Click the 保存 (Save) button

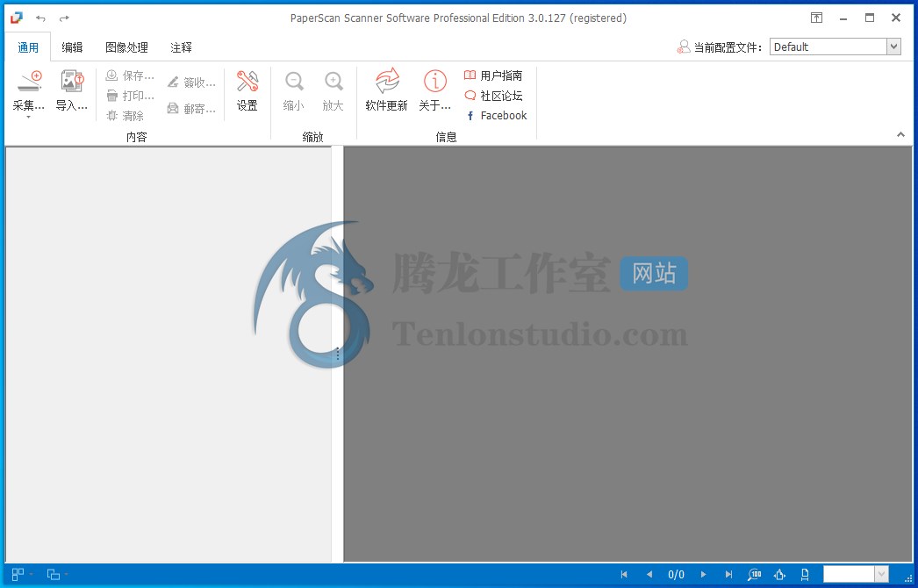[x=130, y=75]
